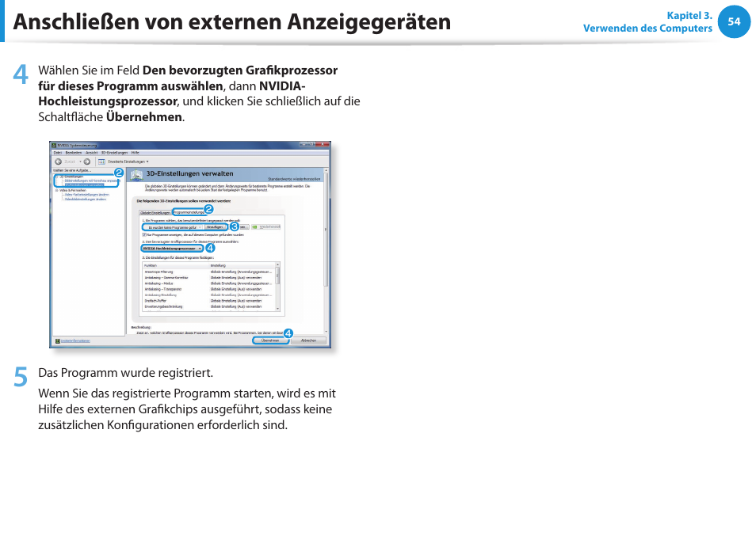Click Standardwerte wiederherstellen link
Image resolution: width=756 pixels, height=536 pixels.
point(294,179)
